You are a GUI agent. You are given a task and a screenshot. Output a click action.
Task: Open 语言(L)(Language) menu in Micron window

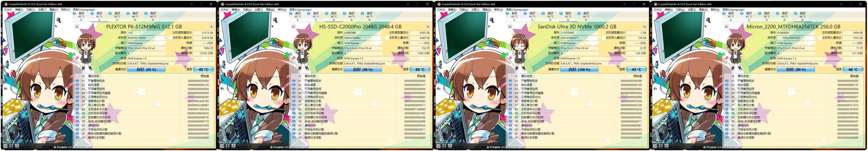click(734, 9)
